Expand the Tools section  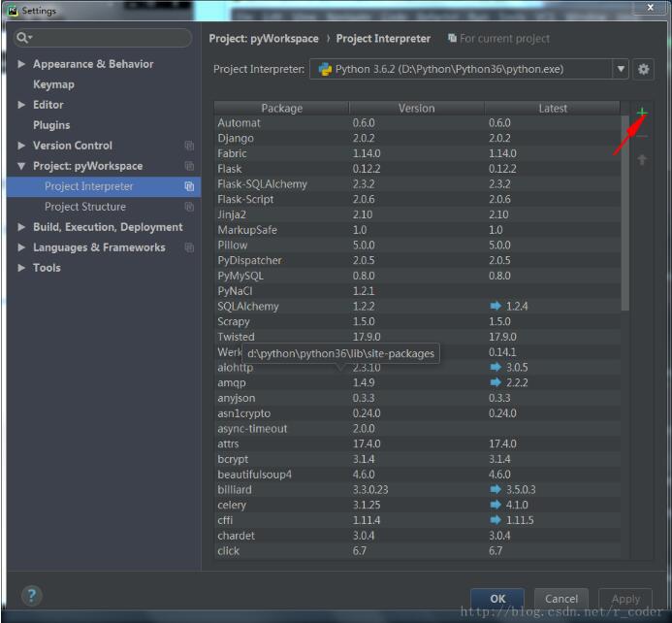click(21, 268)
